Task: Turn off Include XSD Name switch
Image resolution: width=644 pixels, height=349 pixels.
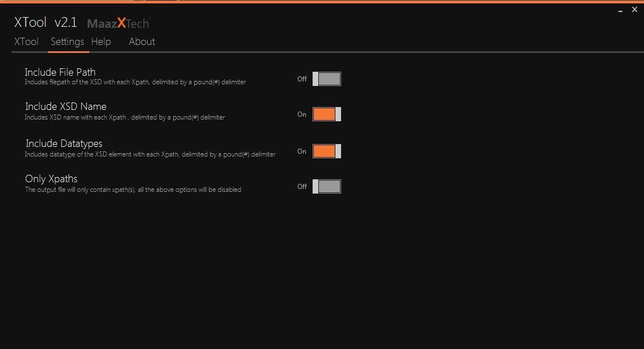Action: coord(326,114)
